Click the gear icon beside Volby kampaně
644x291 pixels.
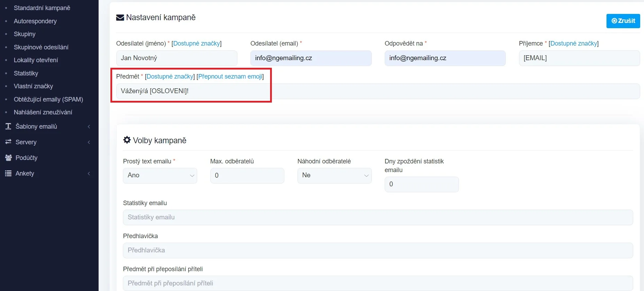pyautogui.click(x=127, y=140)
